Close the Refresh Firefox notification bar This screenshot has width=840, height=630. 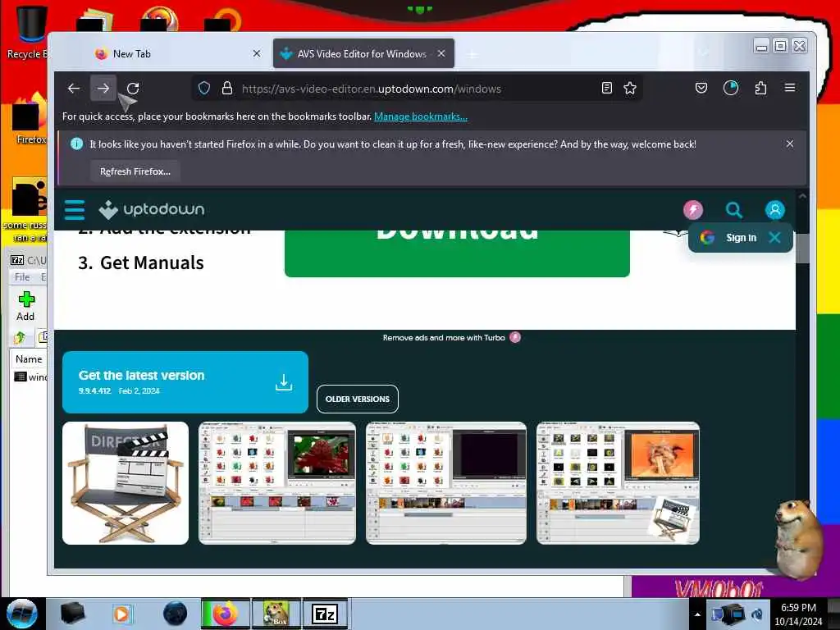[790, 144]
